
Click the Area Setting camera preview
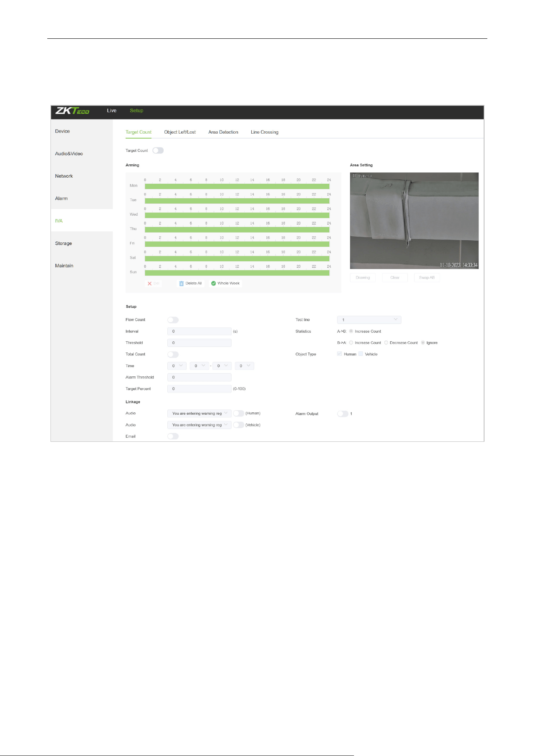(x=414, y=221)
